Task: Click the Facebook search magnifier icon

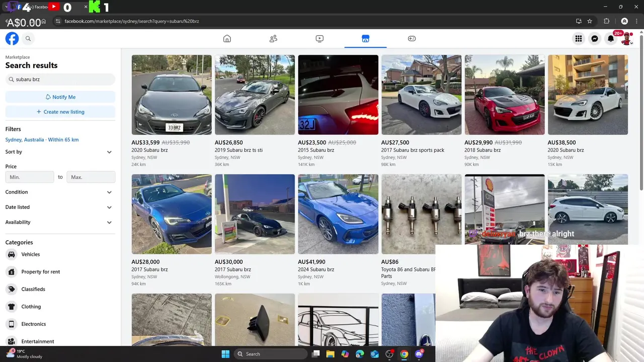Action: (28, 39)
